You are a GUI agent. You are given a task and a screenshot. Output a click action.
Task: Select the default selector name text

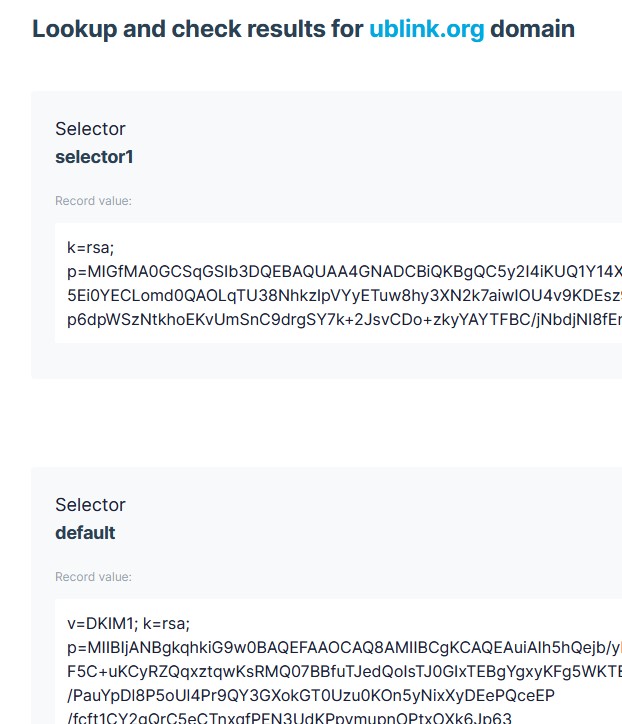pyautogui.click(x=85, y=533)
